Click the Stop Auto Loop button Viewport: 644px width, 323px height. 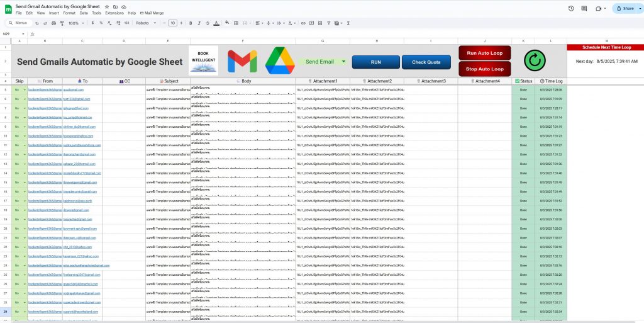pyautogui.click(x=485, y=69)
